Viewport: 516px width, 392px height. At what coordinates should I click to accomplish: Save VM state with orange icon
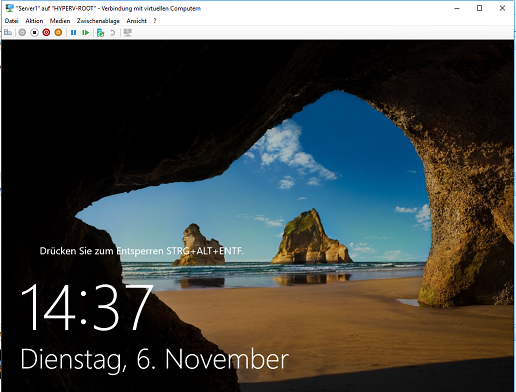58,32
